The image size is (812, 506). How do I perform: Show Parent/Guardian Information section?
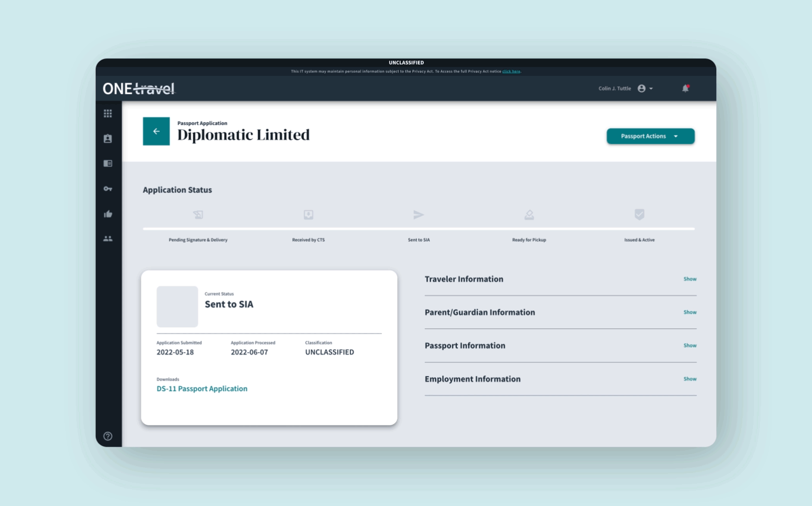690,312
